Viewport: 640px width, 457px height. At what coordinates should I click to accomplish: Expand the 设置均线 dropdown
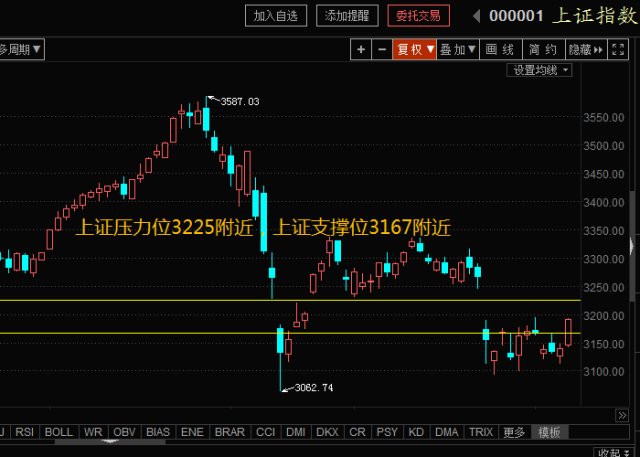(x=540, y=70)
